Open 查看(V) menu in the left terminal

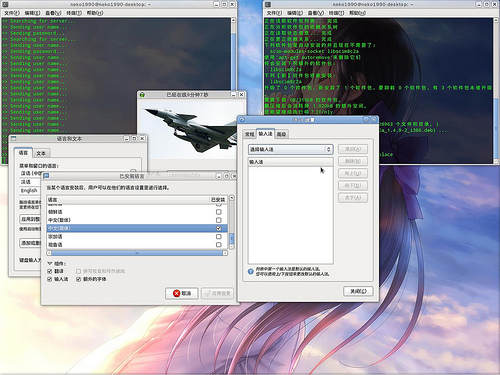click(x=53, y=13)
